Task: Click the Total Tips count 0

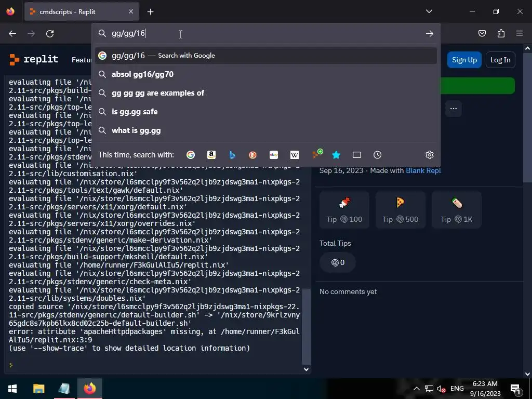Action: [x=338, y=262]
